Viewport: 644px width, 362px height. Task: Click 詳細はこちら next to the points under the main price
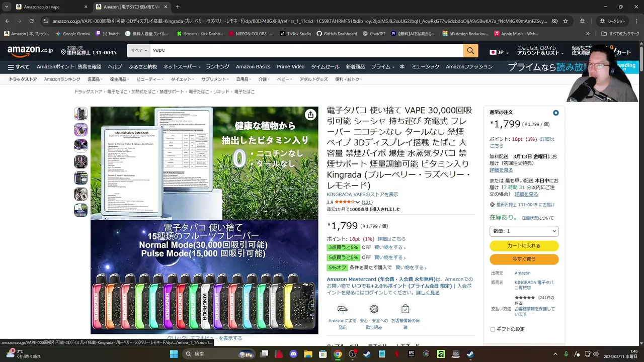[391, 239]
